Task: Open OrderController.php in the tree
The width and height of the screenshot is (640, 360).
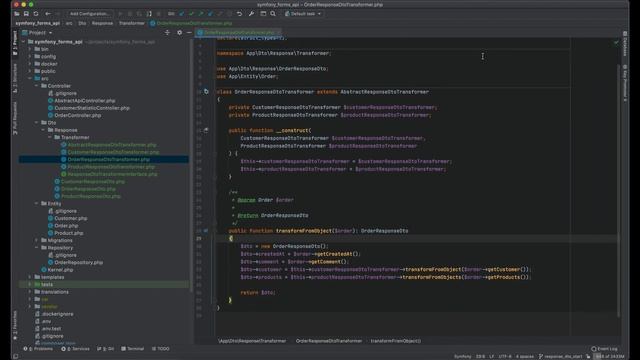Action: (x=78, y=116)
